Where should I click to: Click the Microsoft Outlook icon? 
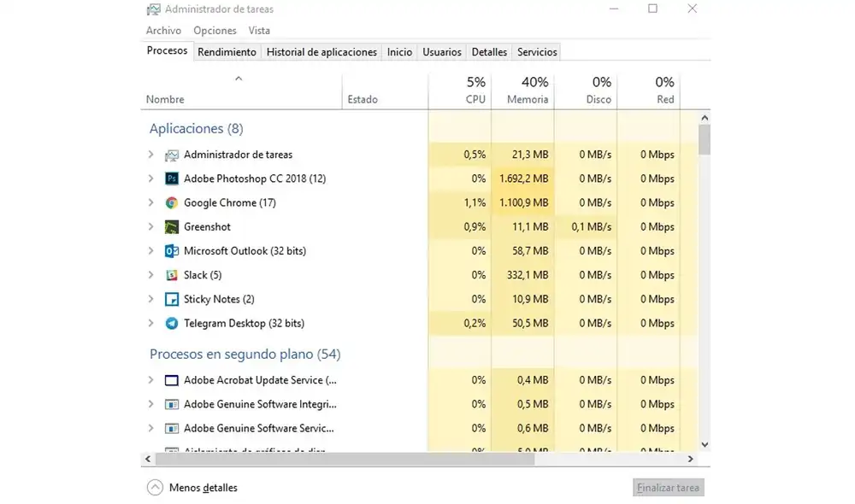point(172,251)
